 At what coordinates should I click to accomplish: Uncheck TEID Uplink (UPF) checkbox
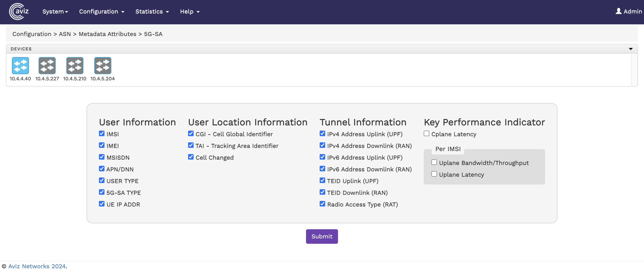[x=322, y=181]
